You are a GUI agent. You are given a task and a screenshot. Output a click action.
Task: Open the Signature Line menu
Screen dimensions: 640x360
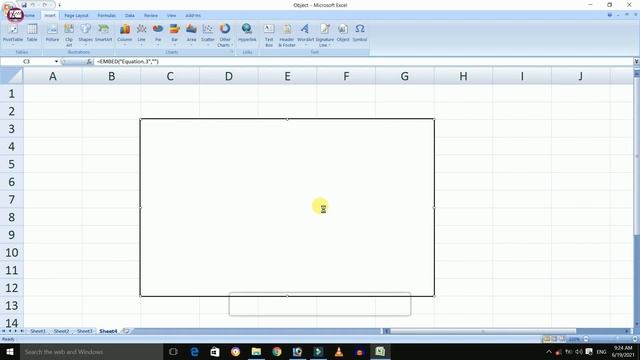point(324,35)
